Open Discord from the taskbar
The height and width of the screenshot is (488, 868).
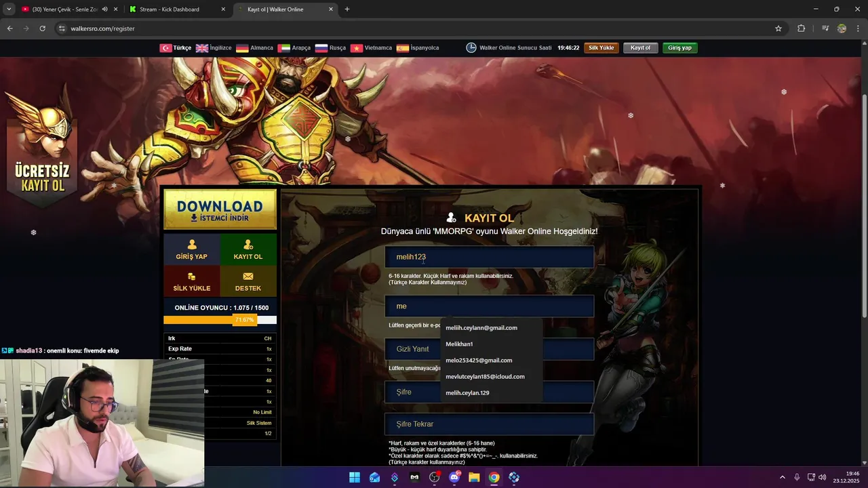coord(454,477)
